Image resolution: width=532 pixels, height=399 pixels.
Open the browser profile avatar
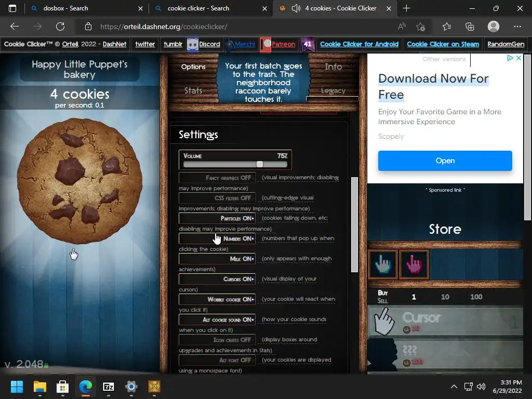(x=494, y=26)
